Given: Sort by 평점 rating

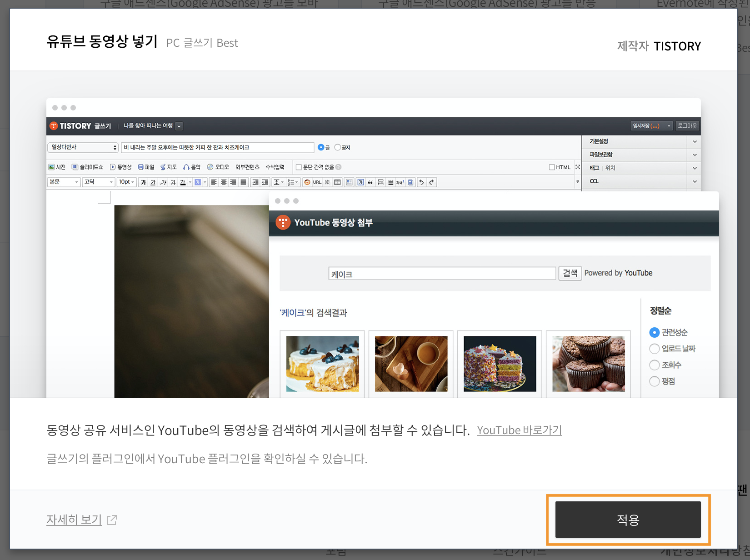Looking at the screenshot, I should click(x=654, y=381).
